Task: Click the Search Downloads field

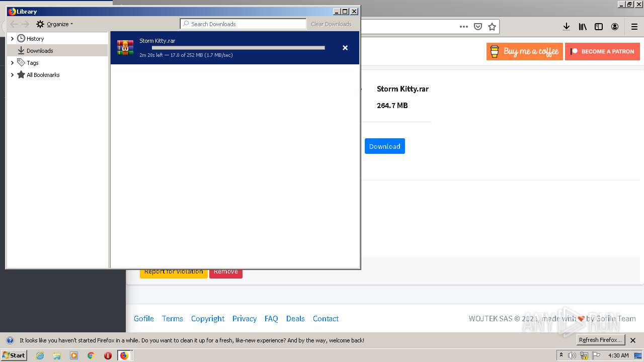Action: tap(244, 24)
